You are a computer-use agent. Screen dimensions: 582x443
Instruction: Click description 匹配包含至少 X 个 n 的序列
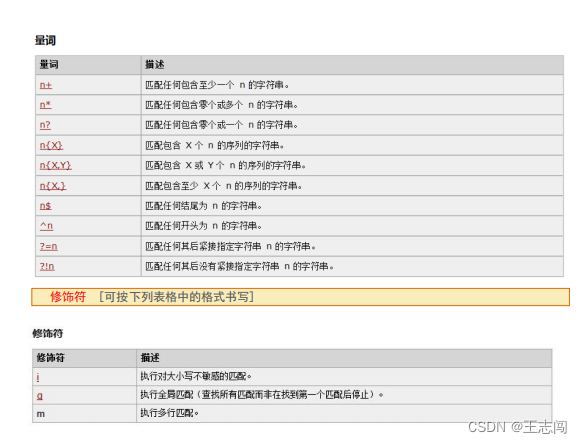pyautogui.click(x=223, y=186)
